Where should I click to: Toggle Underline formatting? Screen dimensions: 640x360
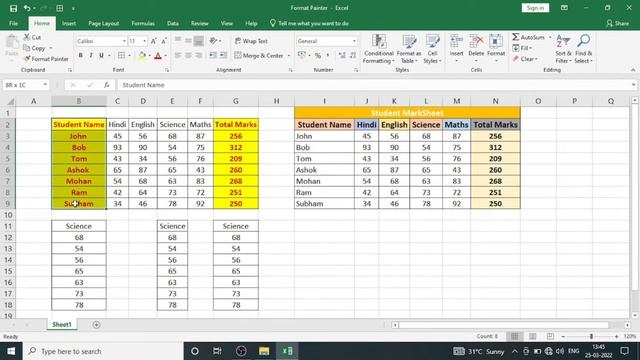coord(101,56)
